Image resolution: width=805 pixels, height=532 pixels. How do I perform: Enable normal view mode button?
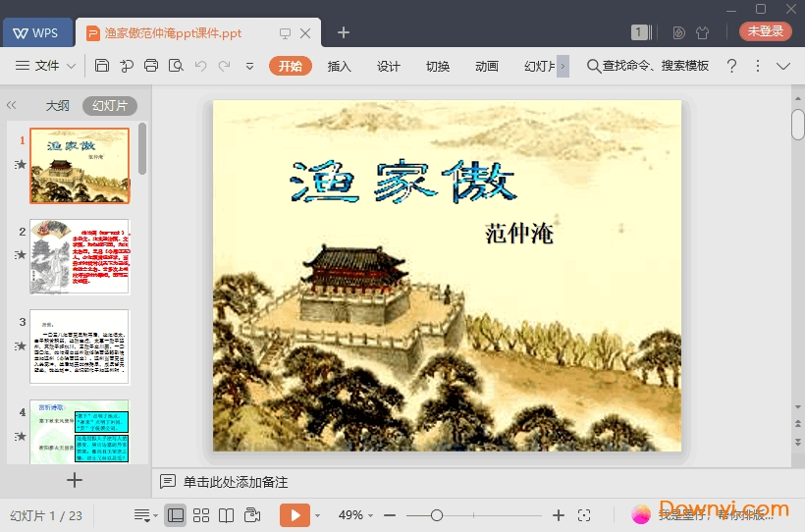176,515
